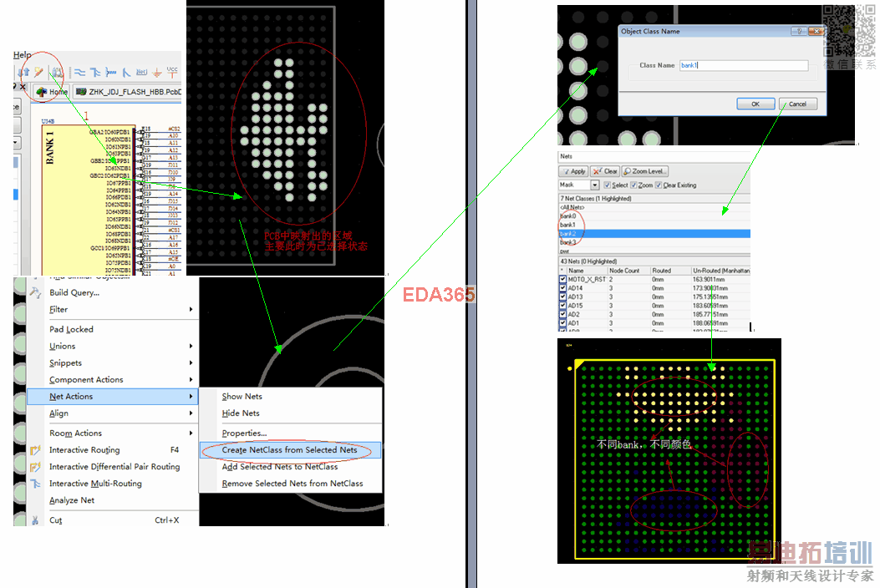880x588 pixels.
Task: Select the bank1 net class
Action: click(x=654, y=225)
